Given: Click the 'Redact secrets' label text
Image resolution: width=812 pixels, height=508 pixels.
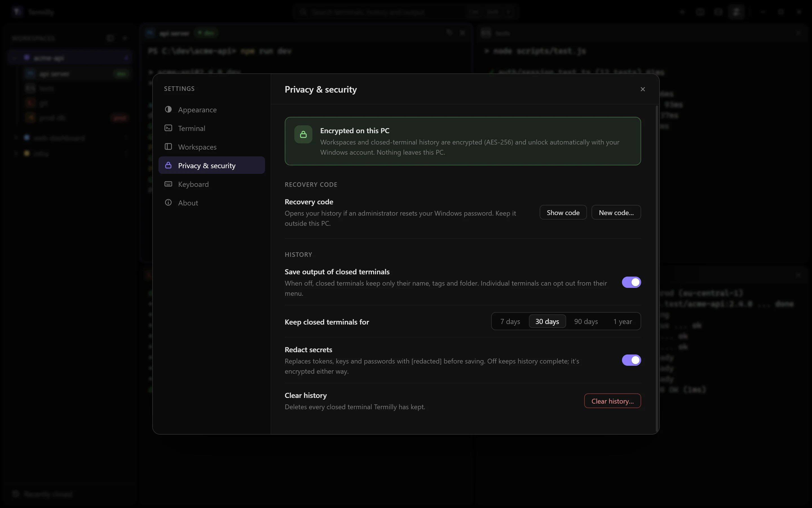Looking at the screenshot, I should (x=308, y=350).
